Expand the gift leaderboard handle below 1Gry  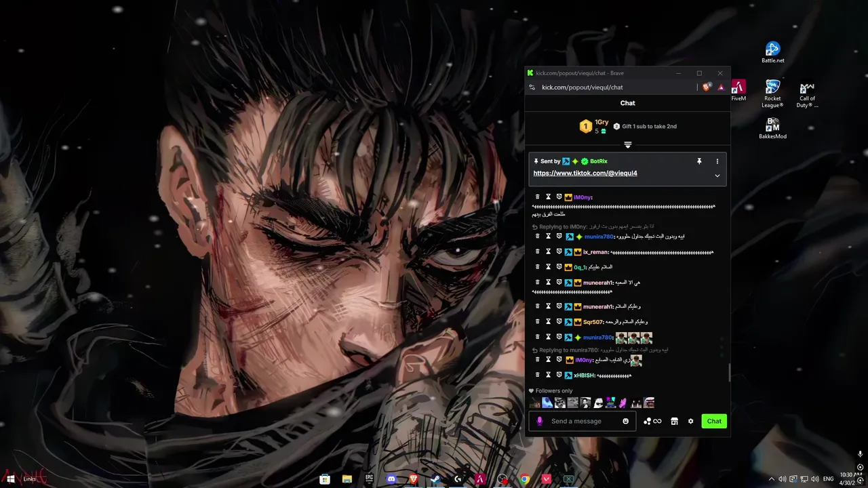click(627, 144)
